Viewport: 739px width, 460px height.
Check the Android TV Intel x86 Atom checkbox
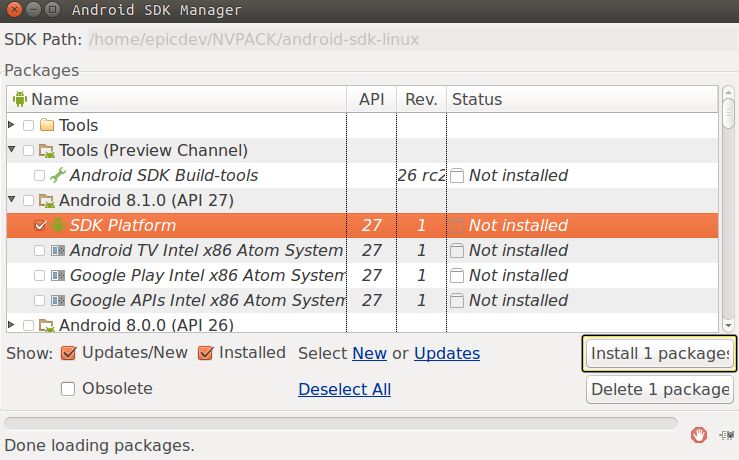(x=40, y=250)
